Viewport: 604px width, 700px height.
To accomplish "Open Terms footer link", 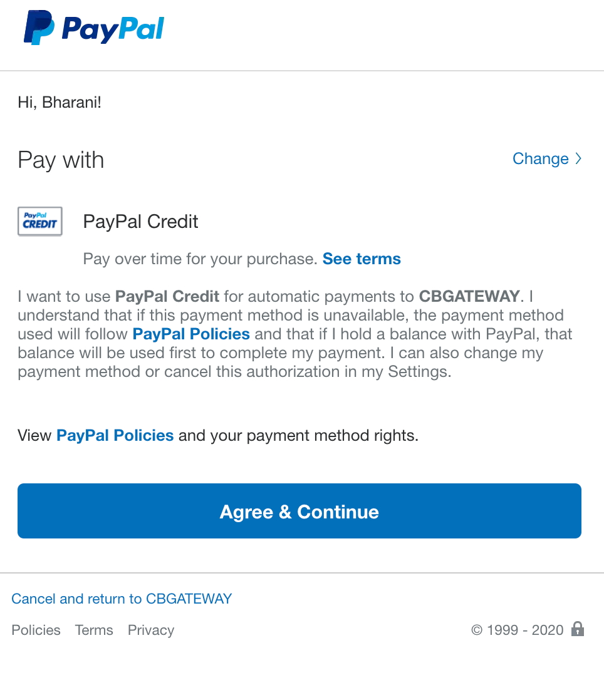I will pos(94,630).
